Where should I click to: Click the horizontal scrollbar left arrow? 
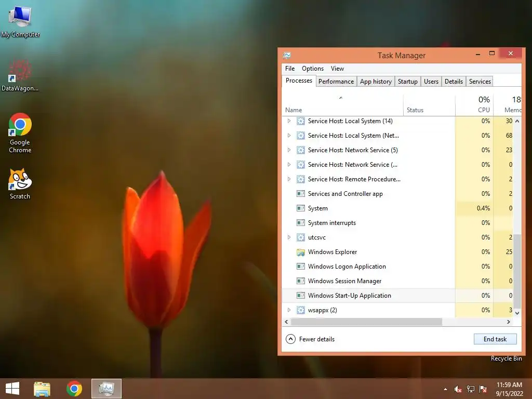pyautogui.click(x=287, y=322)
